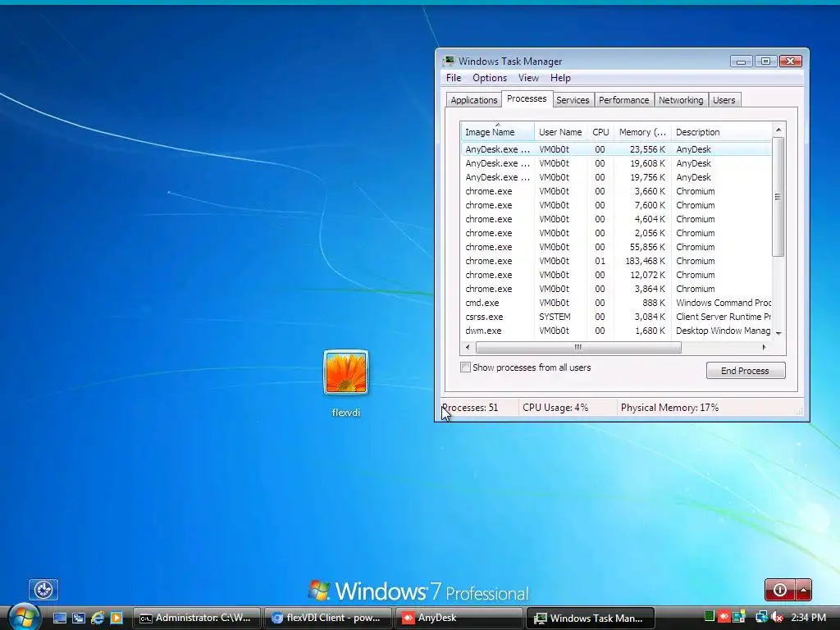The width and height of the screenshot is (840, 630).
Task: Sort by Image Name column header
Action: tap(497, 132)
